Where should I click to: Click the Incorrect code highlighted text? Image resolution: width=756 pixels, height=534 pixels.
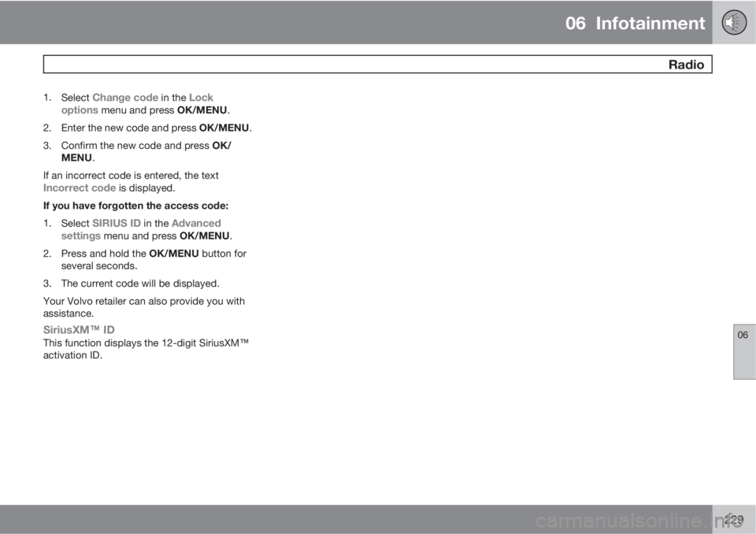tap(80, 187)
